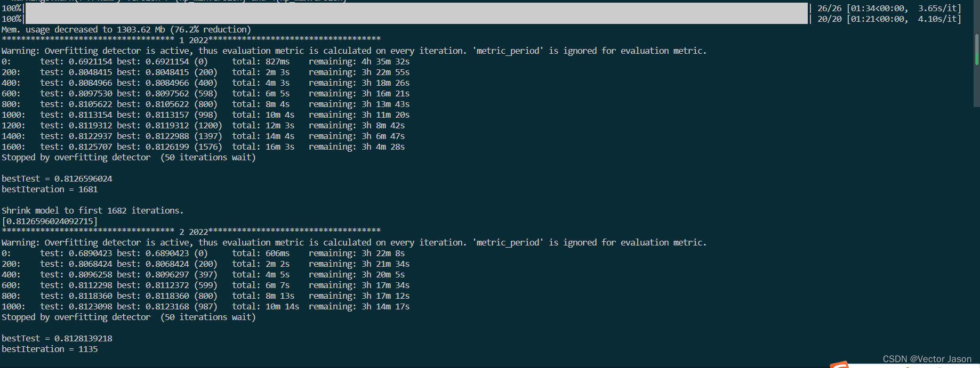
Task: Click the '2 2022' fold separator line
Action: pyautogui.click(x=191, y=232)
